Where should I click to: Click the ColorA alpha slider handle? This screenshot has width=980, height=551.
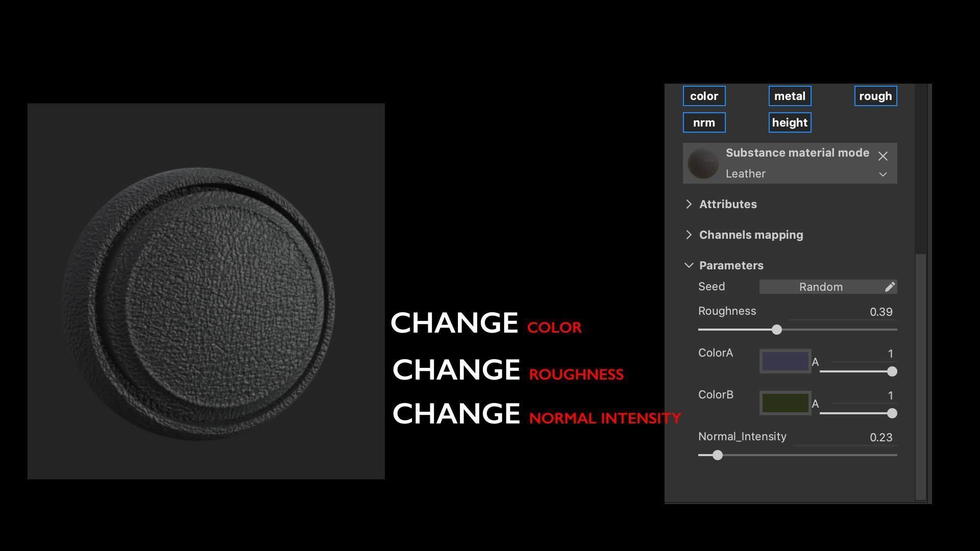tap(892, 371)
